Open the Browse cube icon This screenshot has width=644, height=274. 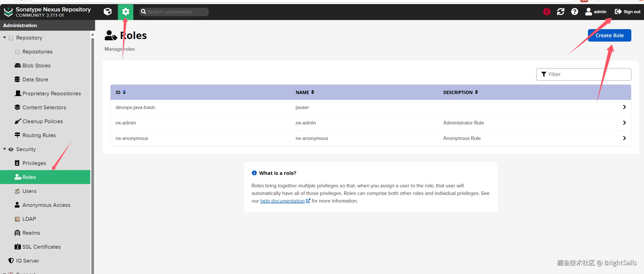(108, 12)
